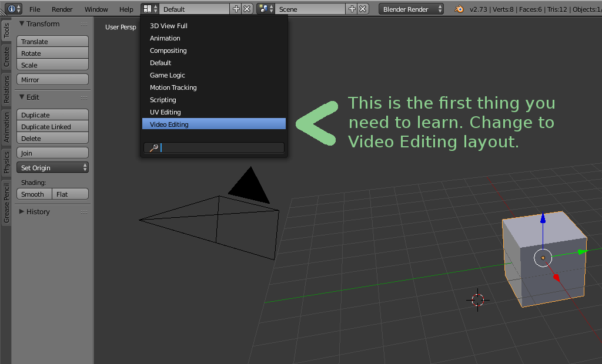Click the Scale button
The width and height of the screenshot is (602, 364).
52,65
